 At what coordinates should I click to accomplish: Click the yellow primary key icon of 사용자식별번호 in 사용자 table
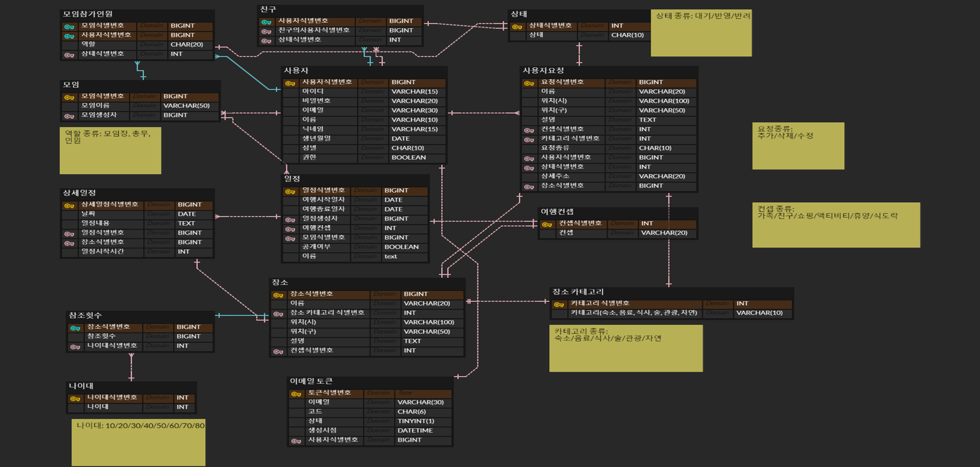(290, 83)
